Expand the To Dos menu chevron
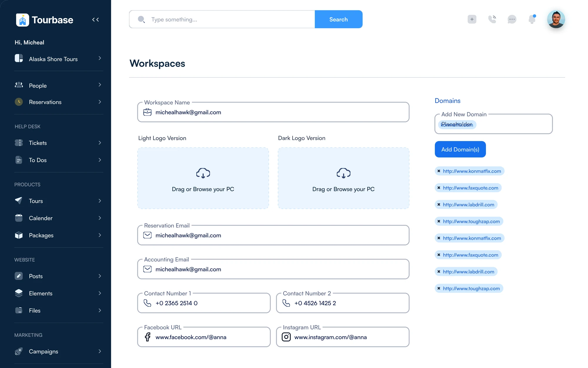The height and width of the screenshot is (368, 588). [100, 160]
